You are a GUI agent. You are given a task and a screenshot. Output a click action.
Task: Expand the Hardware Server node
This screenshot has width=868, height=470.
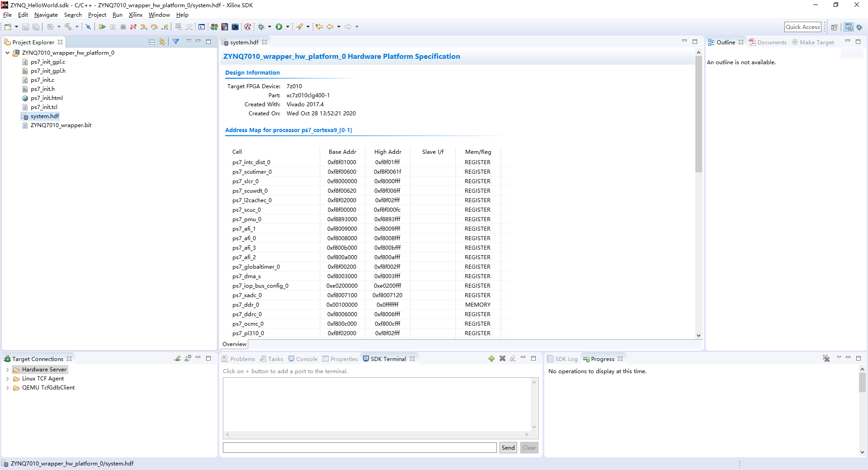tap(8, 370)
